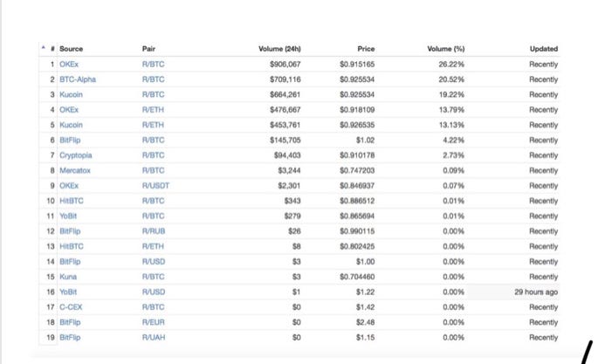
Task: Open the BTC-Alpha exchange link
Action: tap(78, 79)
